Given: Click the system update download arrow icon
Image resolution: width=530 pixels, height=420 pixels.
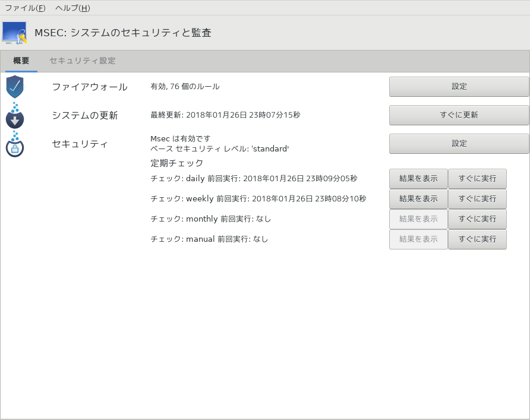Looking at the screenshot, I should 15,116.
